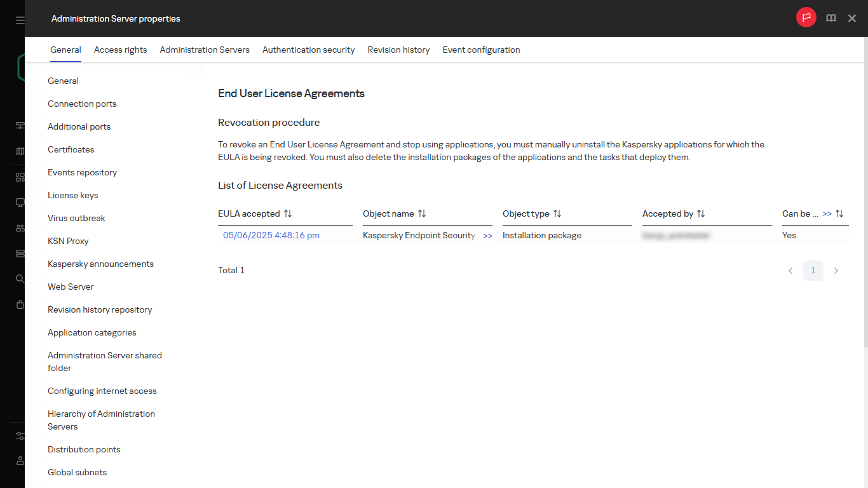Open the Event configuration tab

[481, 50]
